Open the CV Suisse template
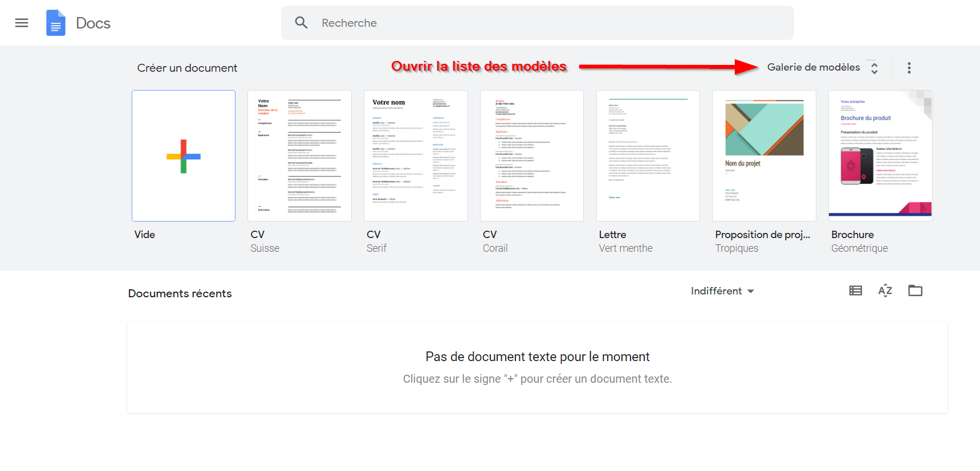The height and width of the screenshot is (471, 980). 299,155
